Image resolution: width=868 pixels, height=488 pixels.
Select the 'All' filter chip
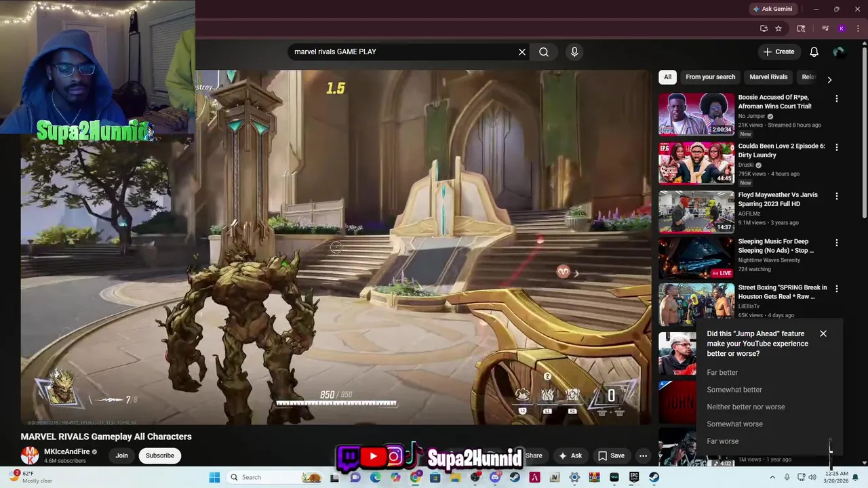pos(667,77)
